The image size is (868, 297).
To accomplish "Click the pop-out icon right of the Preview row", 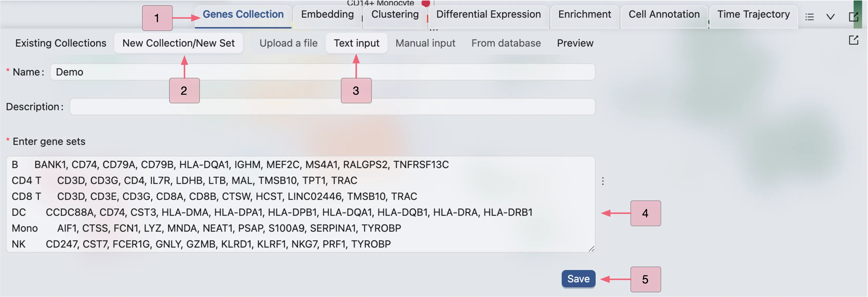I will [853, 40].
